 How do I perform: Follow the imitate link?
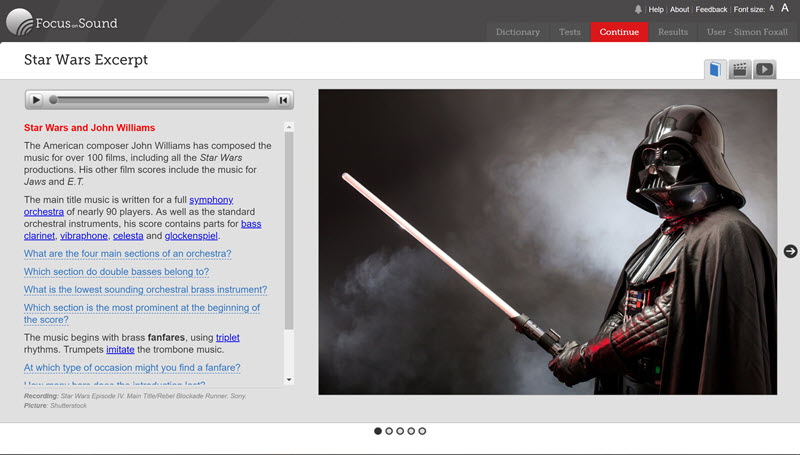(120, 350)
